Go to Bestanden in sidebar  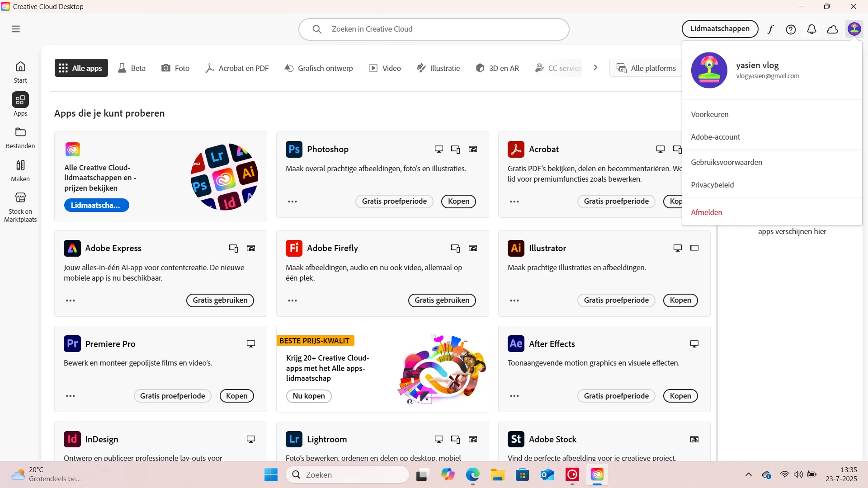20,137
